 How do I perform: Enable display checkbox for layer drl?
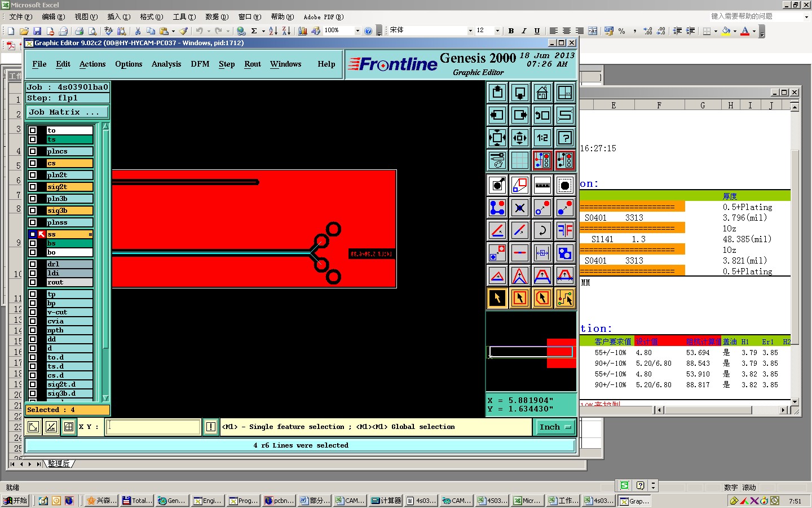[x=33, y=264]
